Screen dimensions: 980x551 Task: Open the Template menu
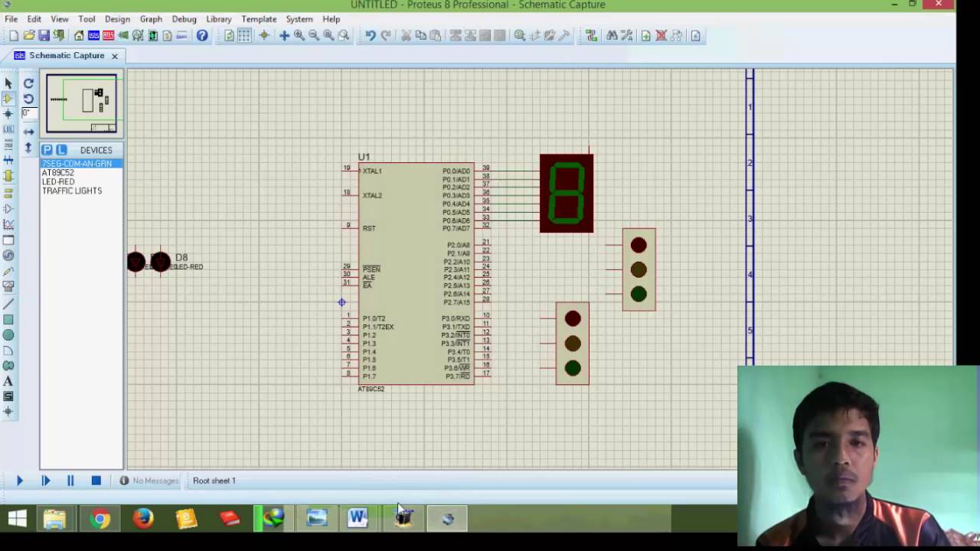tap(259, 19)
